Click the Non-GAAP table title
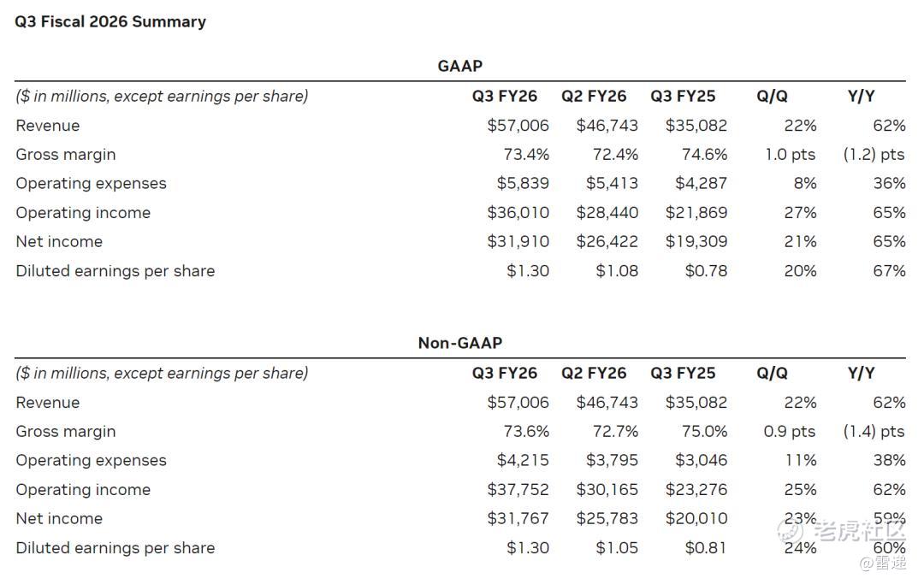Viewport: 924px width, 584px height. (x=460, y=343)
